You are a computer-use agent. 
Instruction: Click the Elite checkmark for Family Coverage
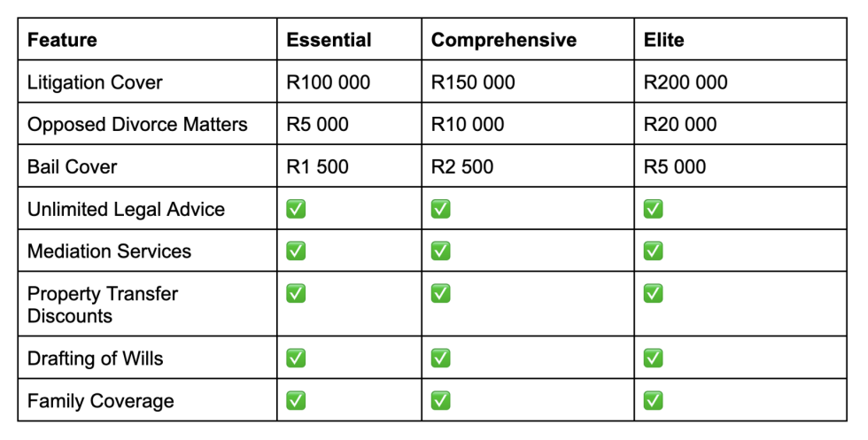pyautogui.click(x=654, y=401)
